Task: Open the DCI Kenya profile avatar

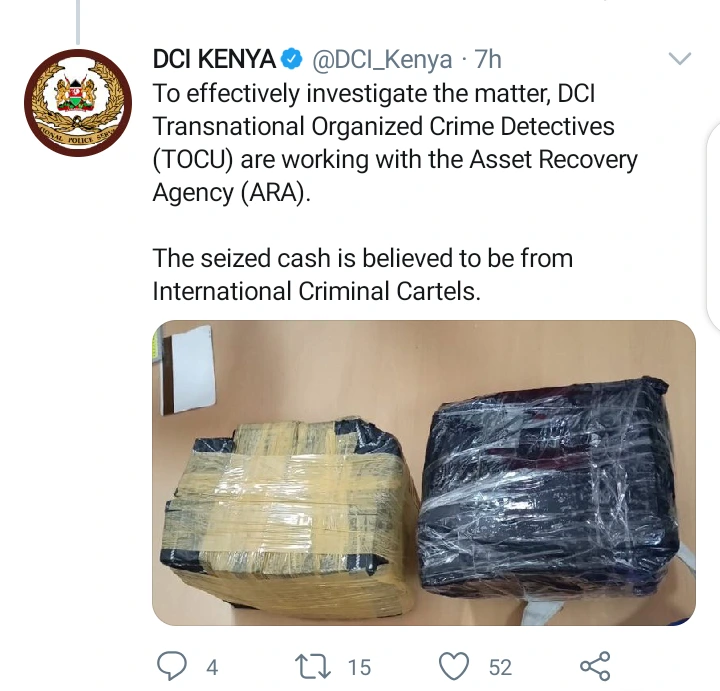Action: (x=78, y=103)
